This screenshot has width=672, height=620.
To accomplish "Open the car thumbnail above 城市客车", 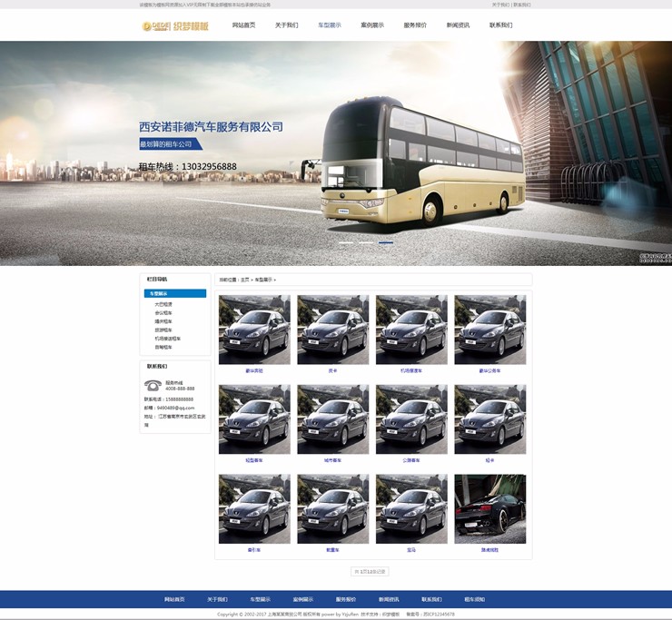I will [333, 419].
